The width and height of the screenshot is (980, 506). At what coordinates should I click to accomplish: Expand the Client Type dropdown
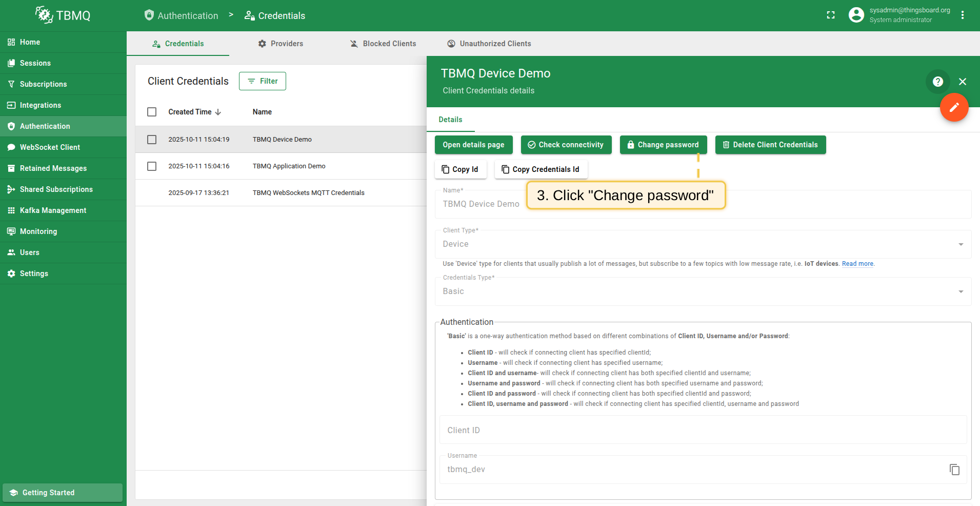click(x=961, y=244)
